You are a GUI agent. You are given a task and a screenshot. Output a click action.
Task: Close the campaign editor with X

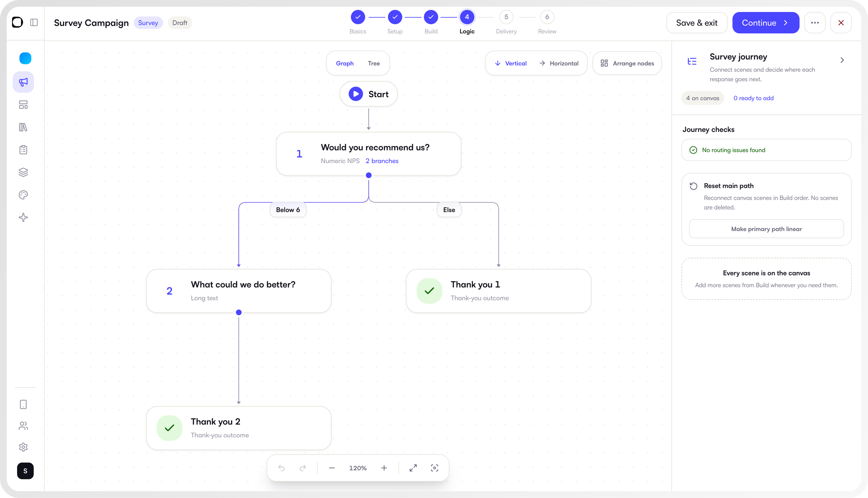tap(841, 23)
